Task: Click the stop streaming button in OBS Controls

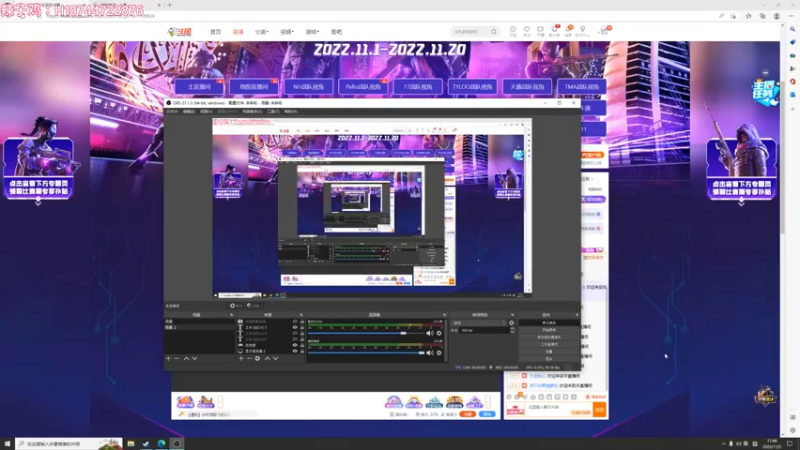Action: (549, 323)
